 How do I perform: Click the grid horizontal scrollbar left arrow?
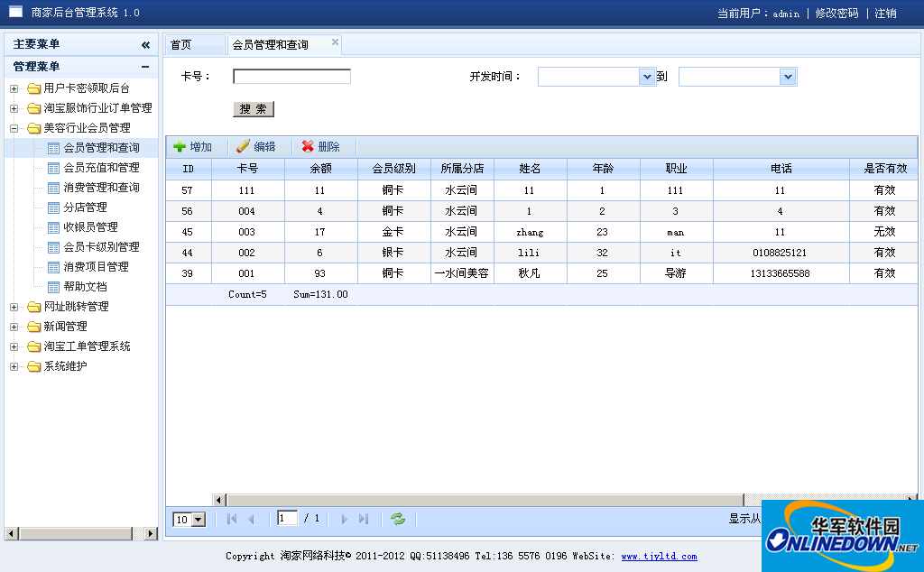218,500
